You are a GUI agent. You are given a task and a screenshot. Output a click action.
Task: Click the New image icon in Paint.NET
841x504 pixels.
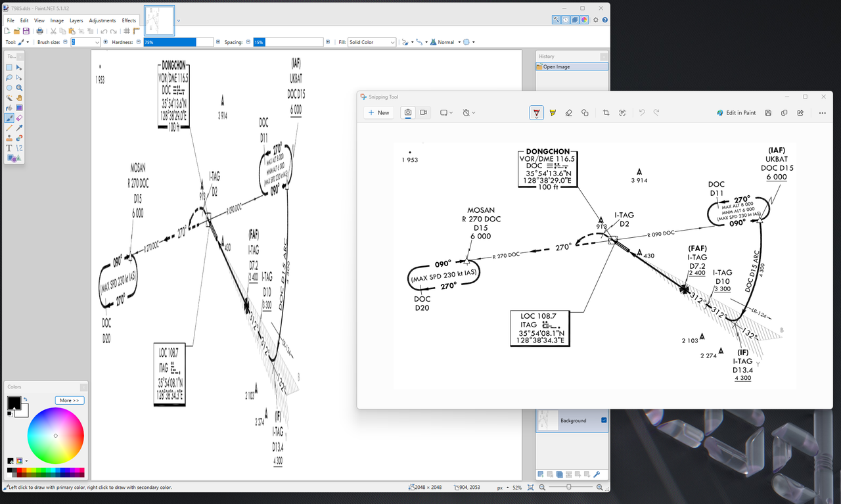pos(9,31)
